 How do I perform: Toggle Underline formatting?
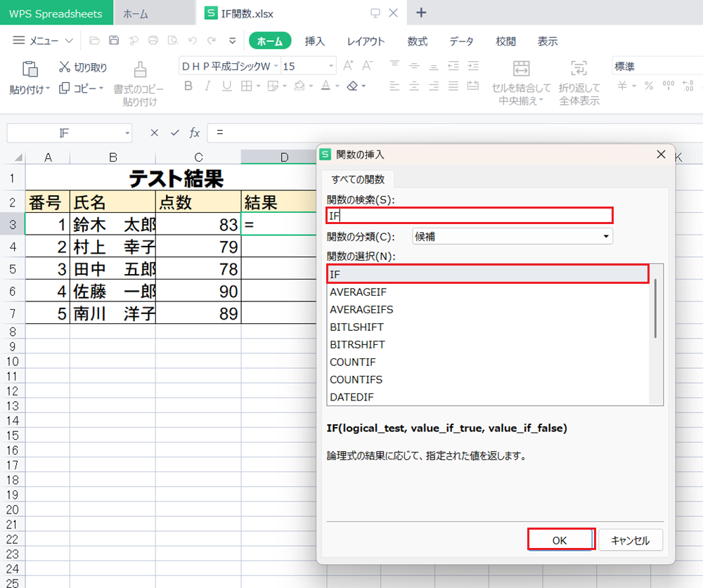pyautogui.click(x=227, y=86)
